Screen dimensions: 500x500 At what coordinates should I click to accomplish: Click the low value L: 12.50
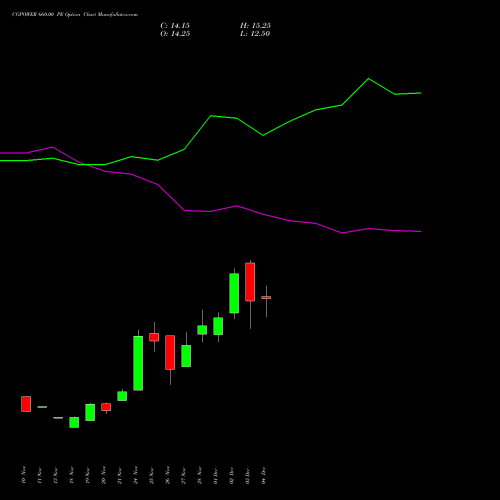[255, 34]
